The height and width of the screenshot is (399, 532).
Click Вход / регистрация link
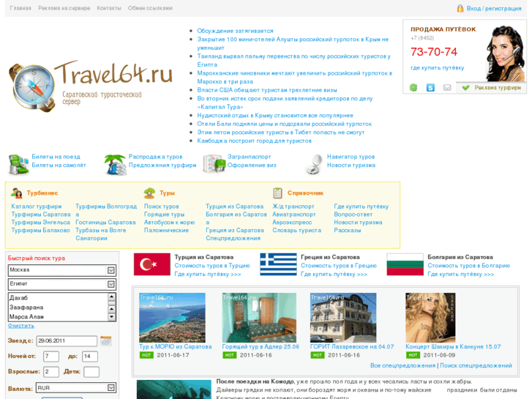click(x=494, y=9)
